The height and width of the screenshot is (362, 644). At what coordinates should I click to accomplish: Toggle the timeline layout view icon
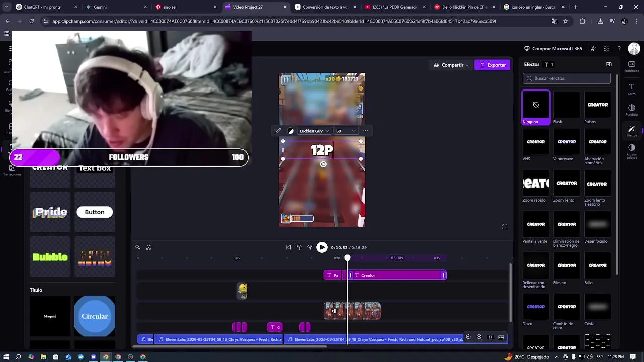[501, 337]
